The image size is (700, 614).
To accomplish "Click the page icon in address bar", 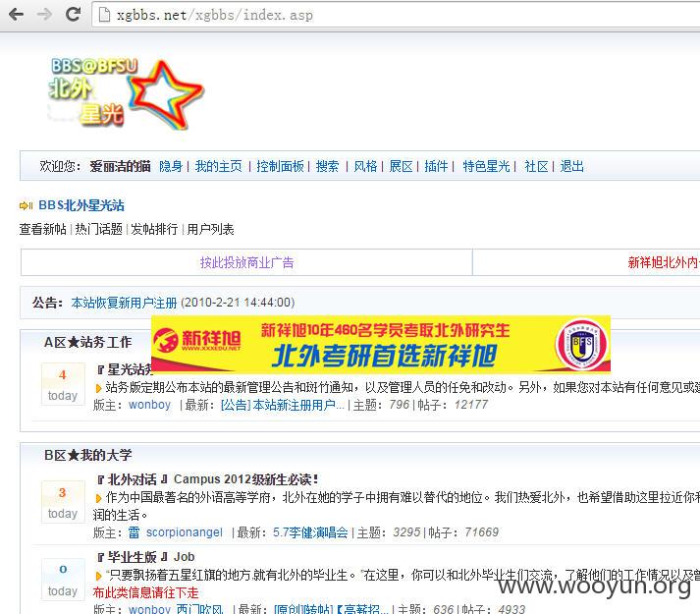I will (104, 15).
